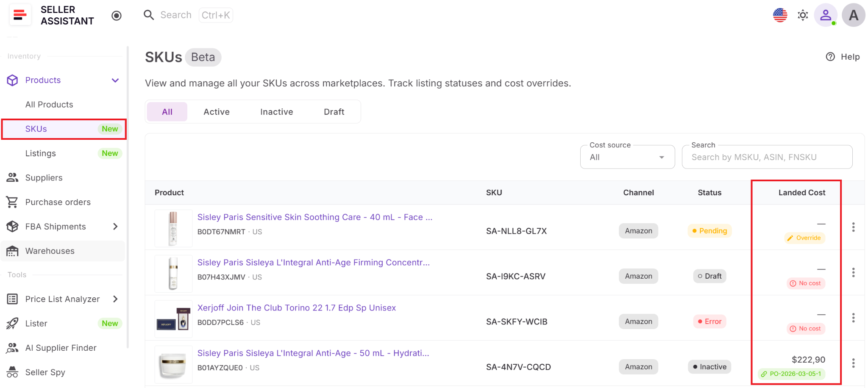868x388 pixels.
Task: Click the Products cube icon
Action: [12, 80]
